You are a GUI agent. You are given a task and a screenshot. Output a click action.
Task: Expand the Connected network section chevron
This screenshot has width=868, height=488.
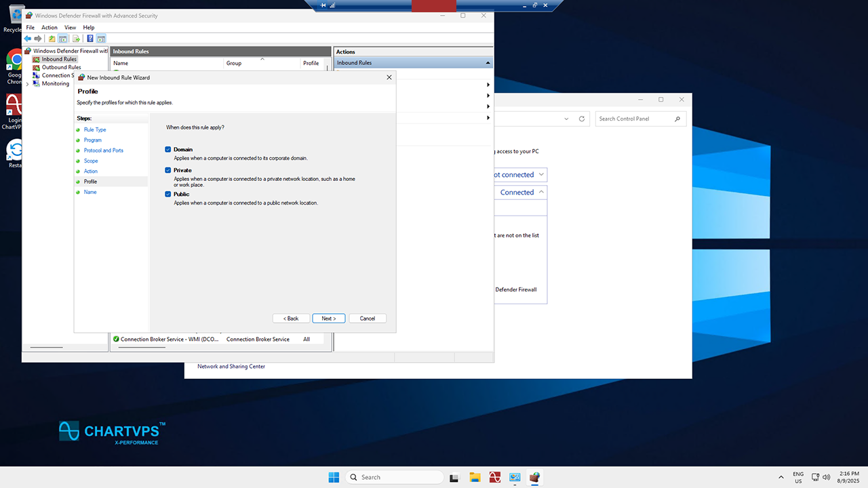click(540, 192)
